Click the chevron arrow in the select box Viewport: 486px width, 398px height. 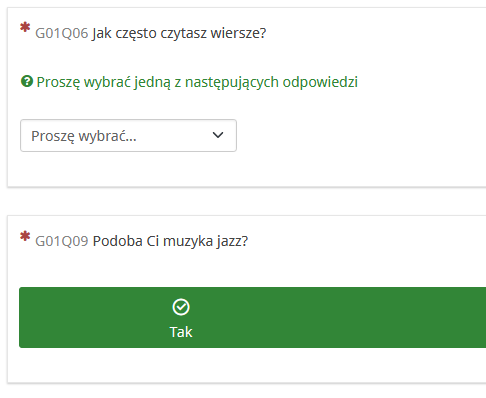pos(218,135)
